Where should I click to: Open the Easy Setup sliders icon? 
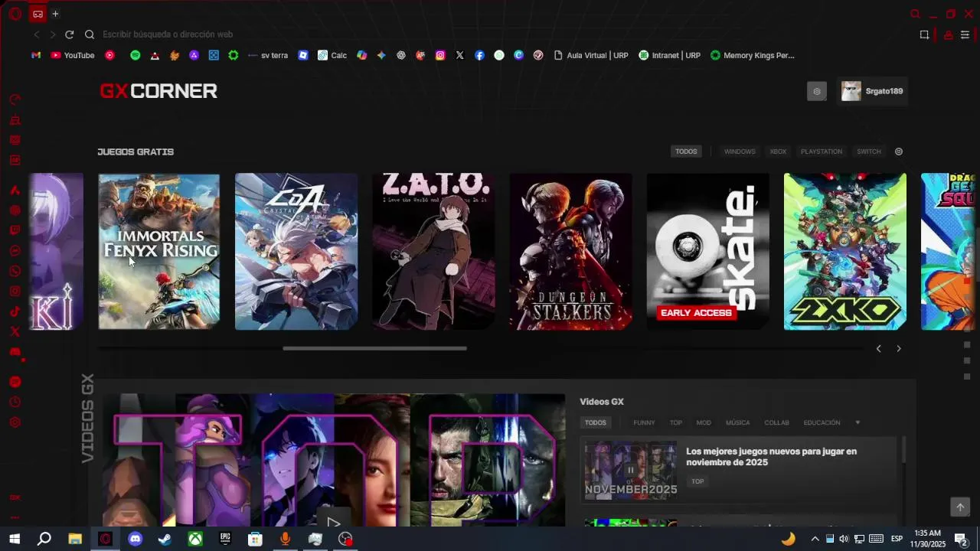965,34
